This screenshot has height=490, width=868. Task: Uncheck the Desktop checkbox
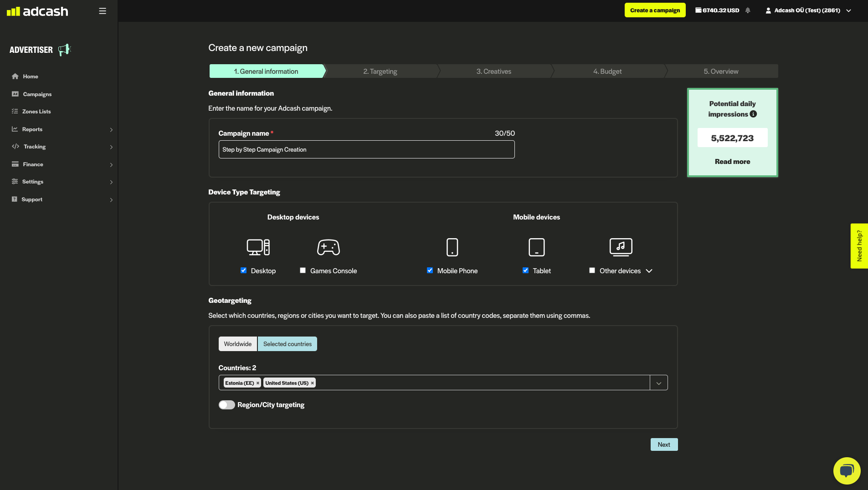[x=244, y=271]
